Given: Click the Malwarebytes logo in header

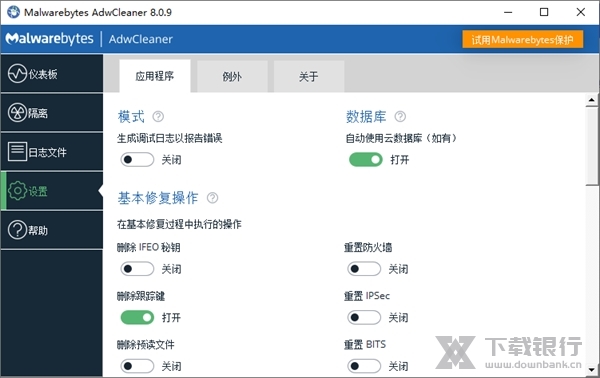Looking at the screenshot, I should tap(49, 39).
